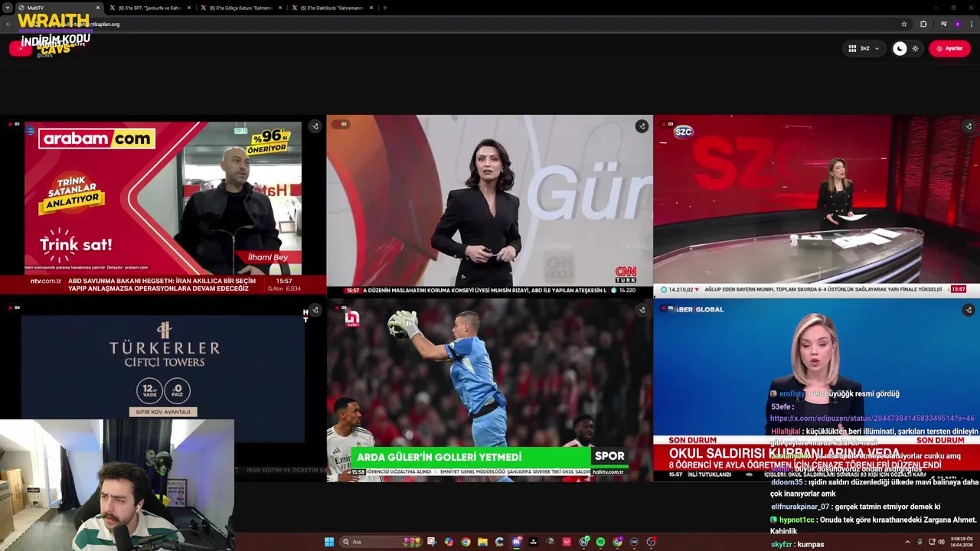Click chat username ddoom35
980x551 pixels.
786,482
